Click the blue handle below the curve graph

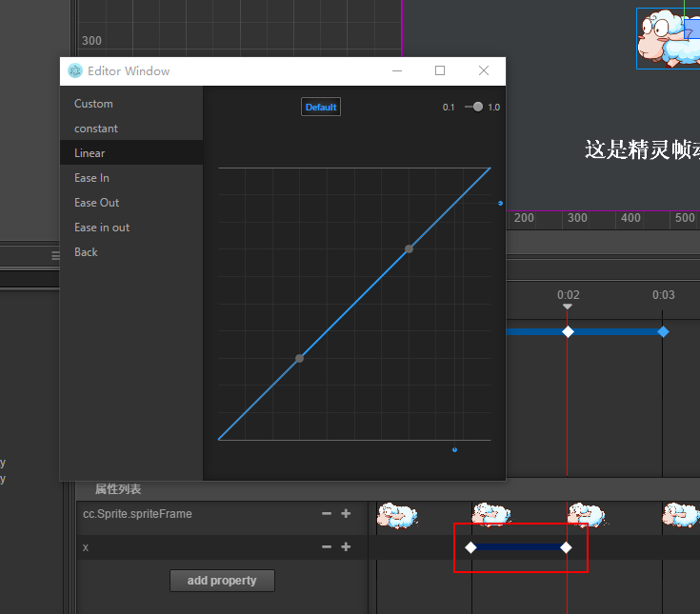click(x=454, y=449)
